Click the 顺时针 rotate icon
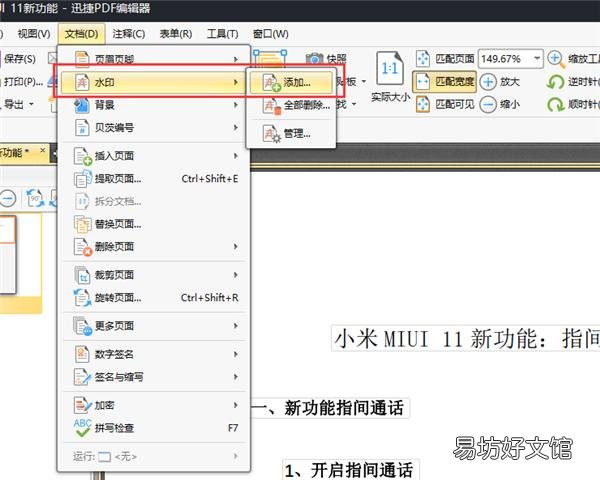Viewport: 600px width, 480px height. tap(555, 104)
